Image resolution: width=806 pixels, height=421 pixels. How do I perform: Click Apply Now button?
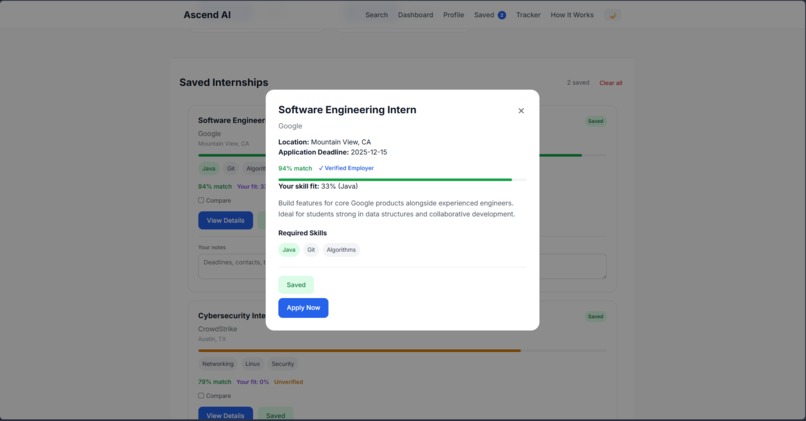pos(303,308)
